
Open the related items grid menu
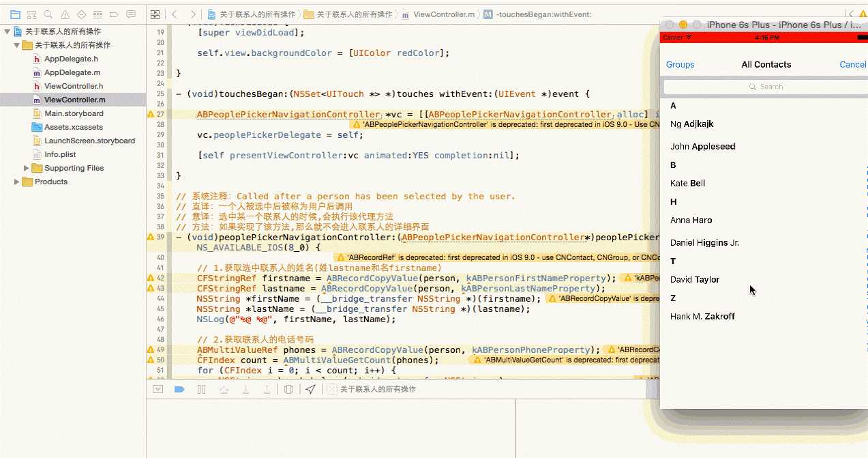[x=155, y=14]
